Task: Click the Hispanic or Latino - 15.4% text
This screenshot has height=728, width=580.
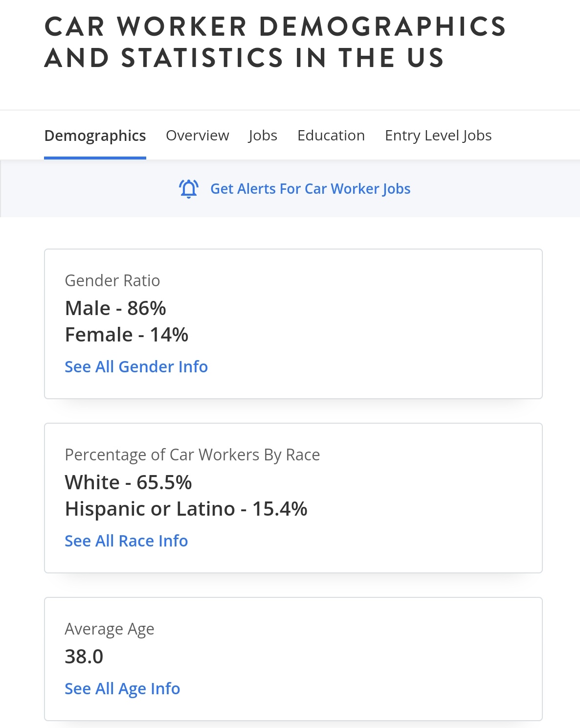Action: 186,509
